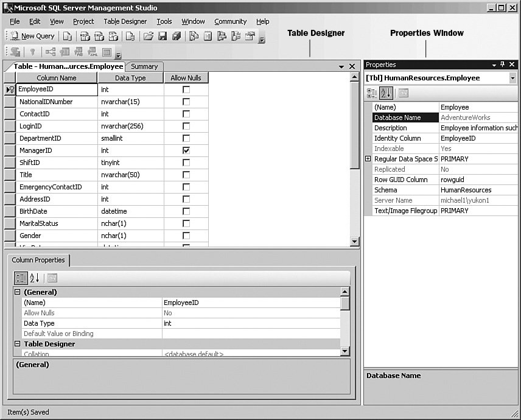
Task: Close the Employee table designer document
Action: tap(352, 66)
